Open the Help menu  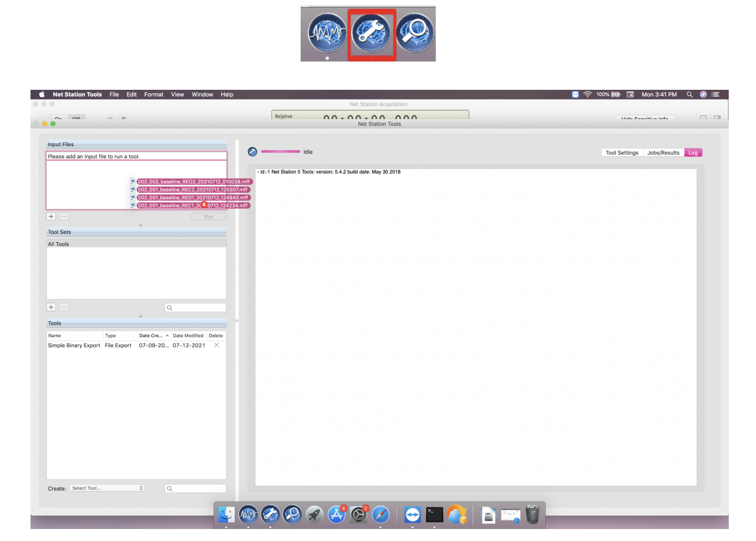227,94
